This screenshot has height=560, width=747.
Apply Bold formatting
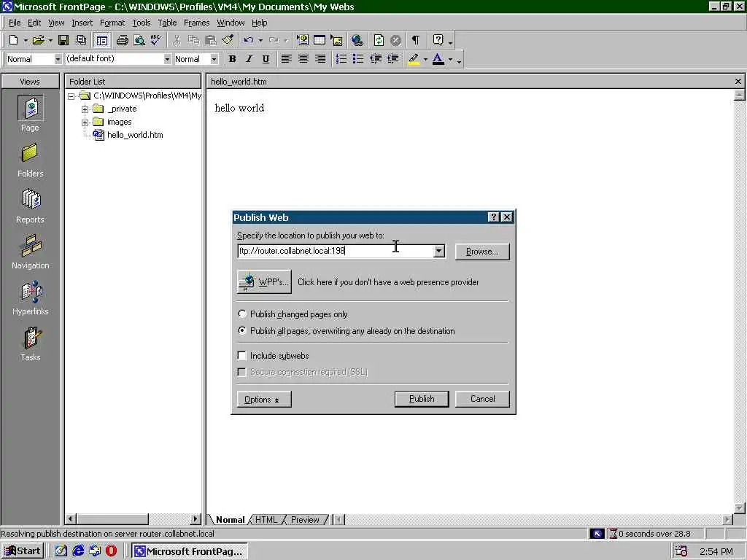point(232,59)
